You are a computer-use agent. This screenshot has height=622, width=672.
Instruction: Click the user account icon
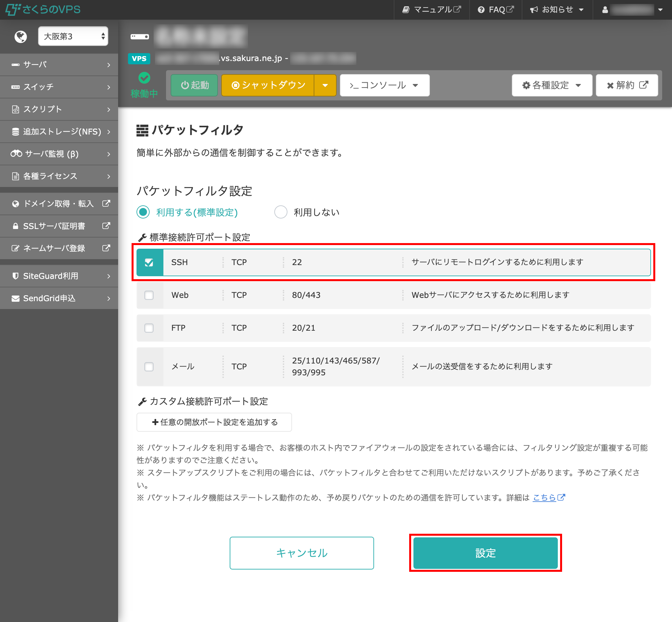tap(605, 10)
